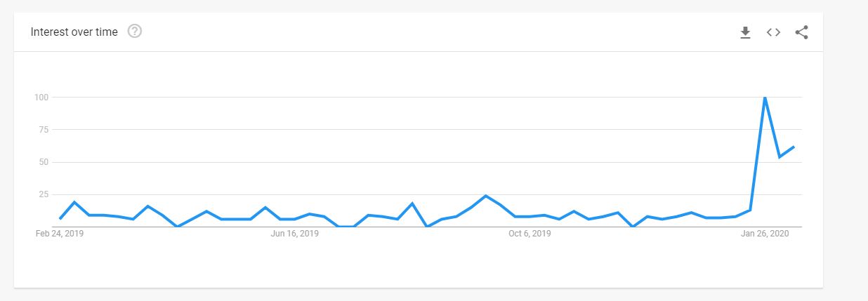Click the Feb 24, 2019 axis label

pos(60,234)
